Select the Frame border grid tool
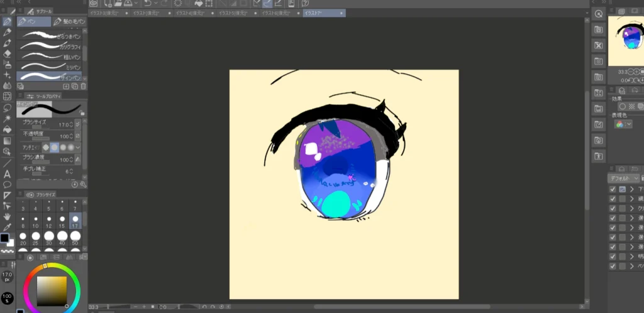644x313 pixels. pos(7,96)
